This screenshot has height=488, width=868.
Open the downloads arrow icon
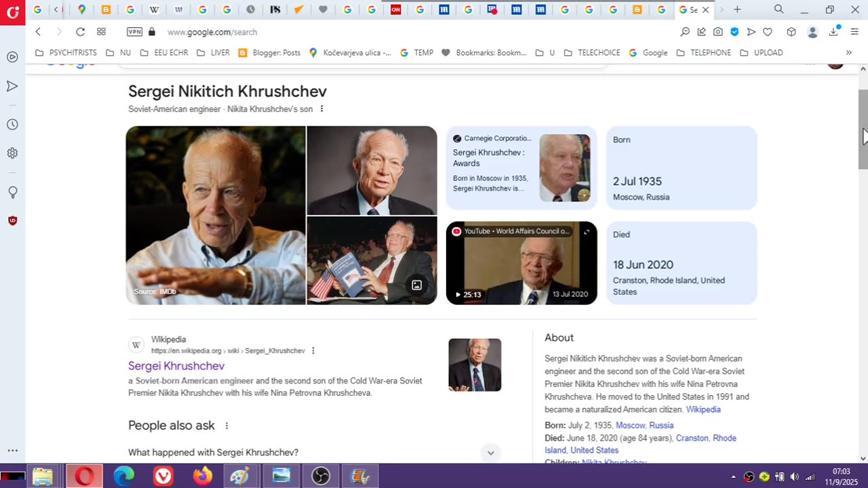click(833, 32)
